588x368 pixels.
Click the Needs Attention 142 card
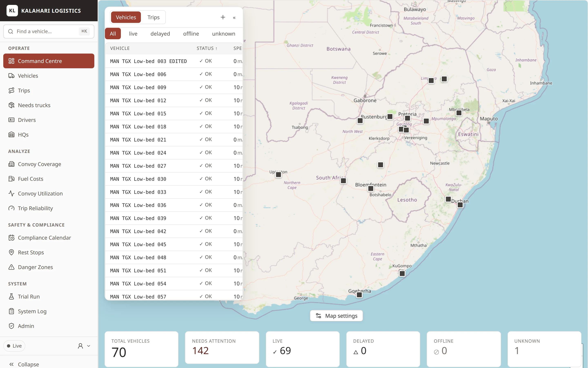(x=222, y=348)
